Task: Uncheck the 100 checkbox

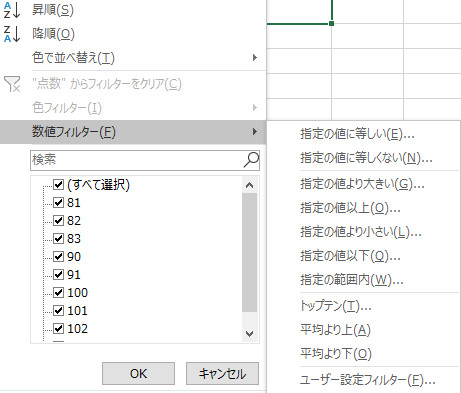Action: (59, 292)
